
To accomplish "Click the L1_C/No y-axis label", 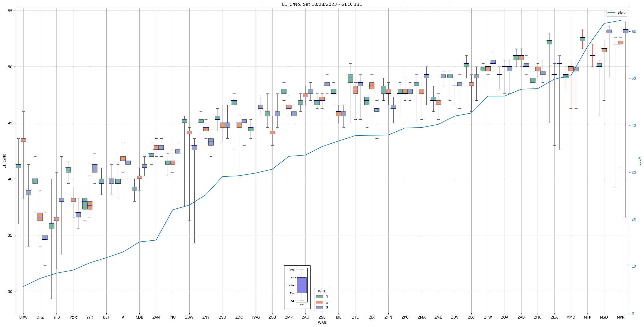I will click(x=4, y=161).
